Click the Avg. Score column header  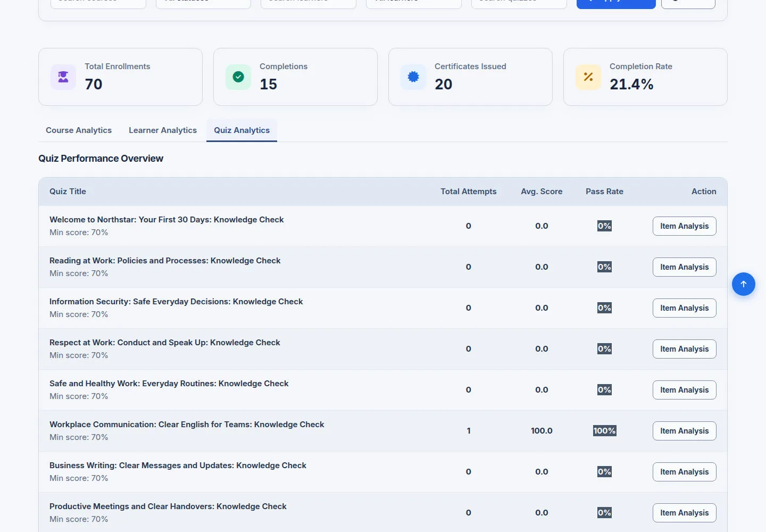coord(542,192)
